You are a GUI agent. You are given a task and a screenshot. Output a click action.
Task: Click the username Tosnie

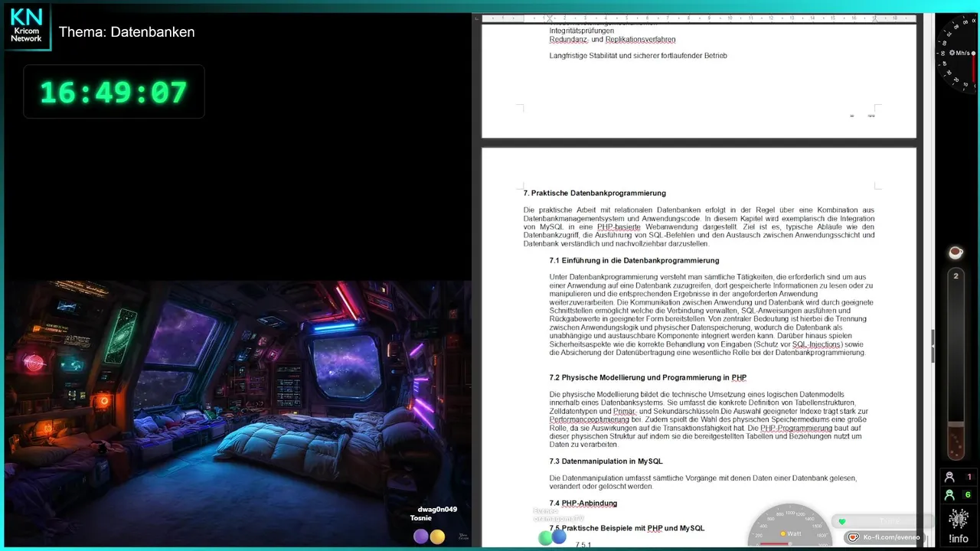tap(421, 518)
